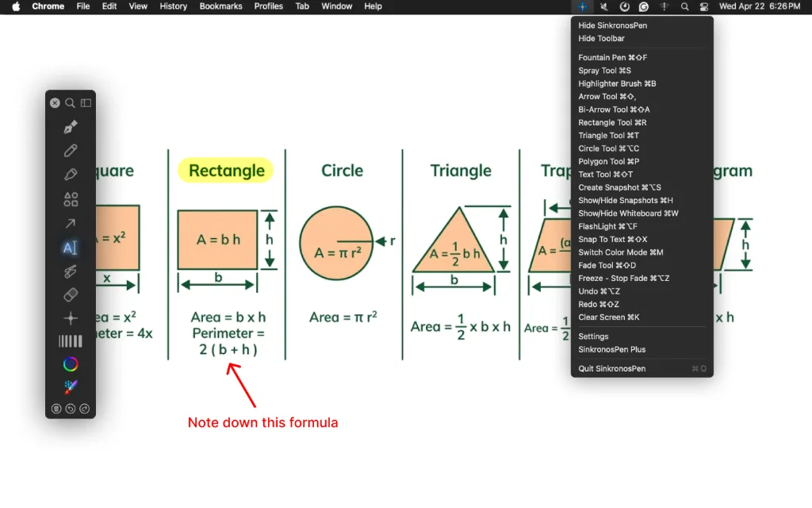This screenshot has width=812, height=508.
Task: Open the Apple menu
Action: 16,6
